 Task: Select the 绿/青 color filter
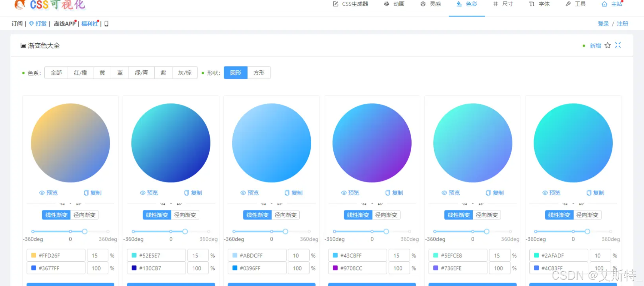[x=142, y=73]
